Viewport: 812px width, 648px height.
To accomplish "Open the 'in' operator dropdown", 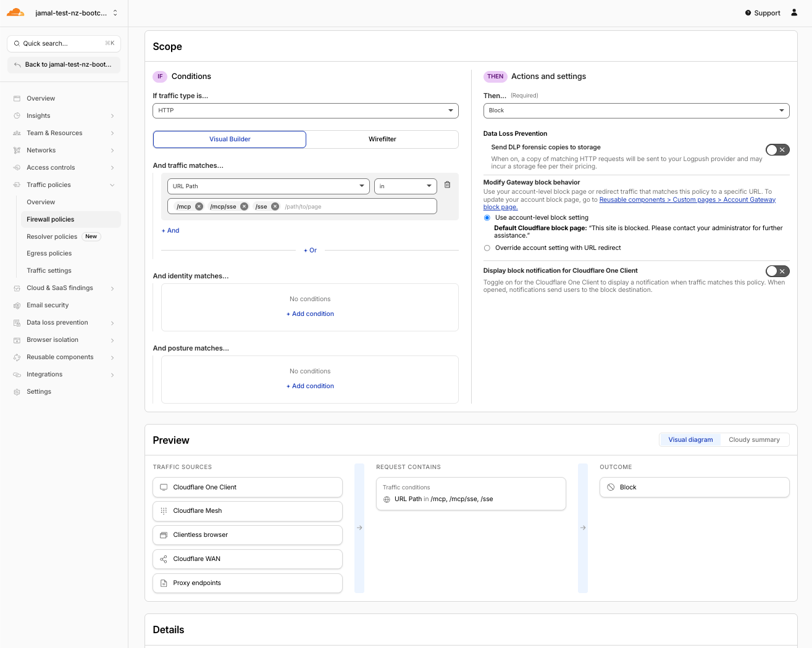I will (406, 186).
